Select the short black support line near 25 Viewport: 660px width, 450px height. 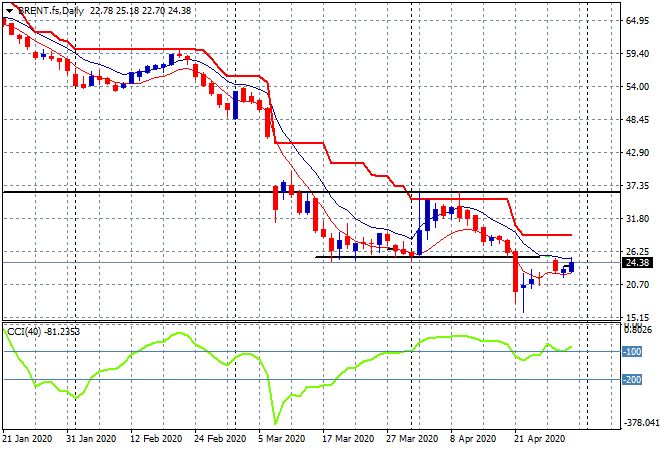click(x=427, y=257)
